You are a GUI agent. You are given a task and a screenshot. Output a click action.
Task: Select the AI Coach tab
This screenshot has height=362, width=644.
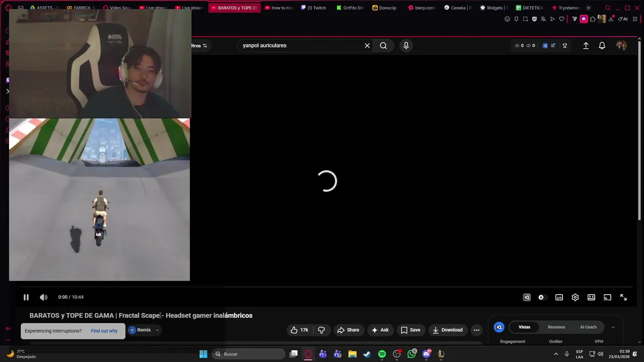588,327
